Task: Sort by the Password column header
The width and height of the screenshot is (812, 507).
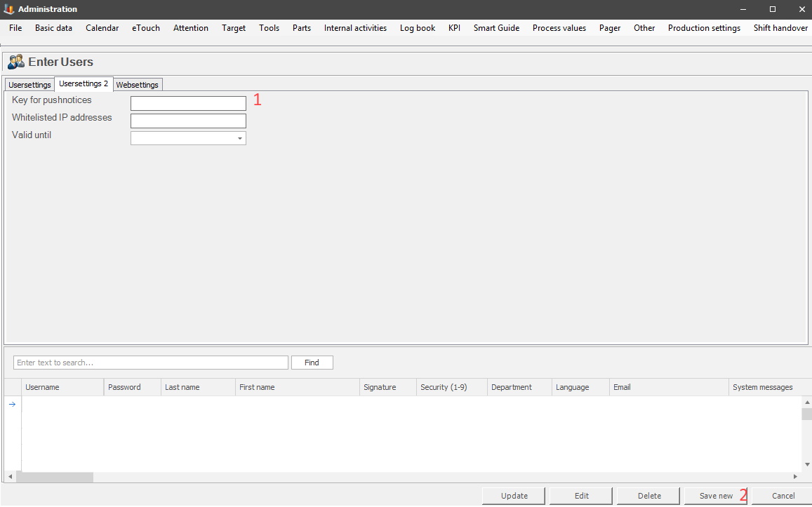Action: (132, 387)
